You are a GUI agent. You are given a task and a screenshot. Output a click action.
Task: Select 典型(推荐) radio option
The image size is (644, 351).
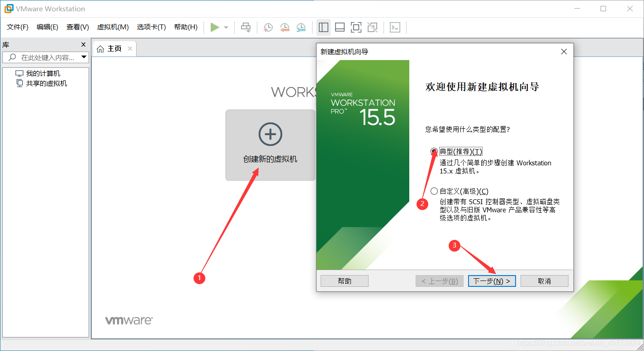434,151
